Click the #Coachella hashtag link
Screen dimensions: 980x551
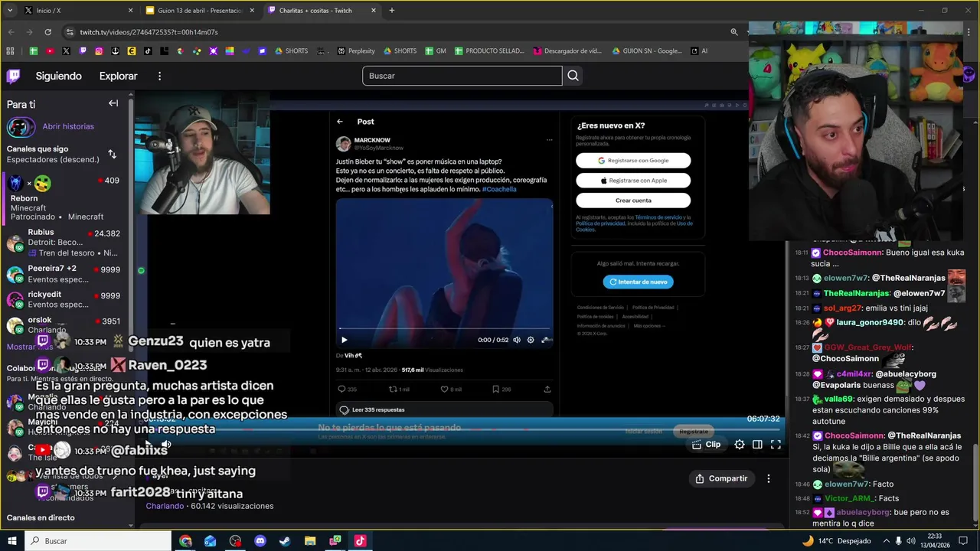499,189
